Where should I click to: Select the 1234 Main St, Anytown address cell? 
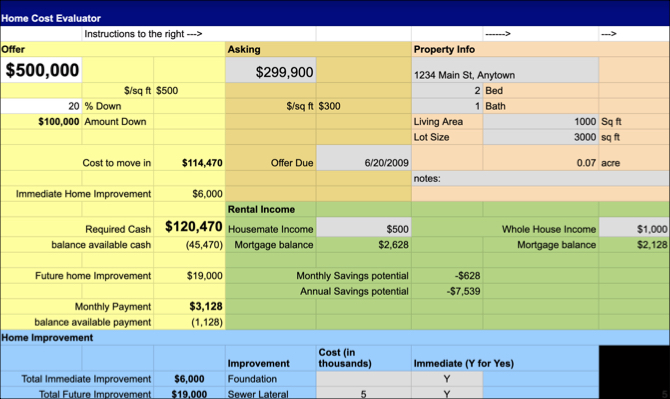tap(505, 70)
